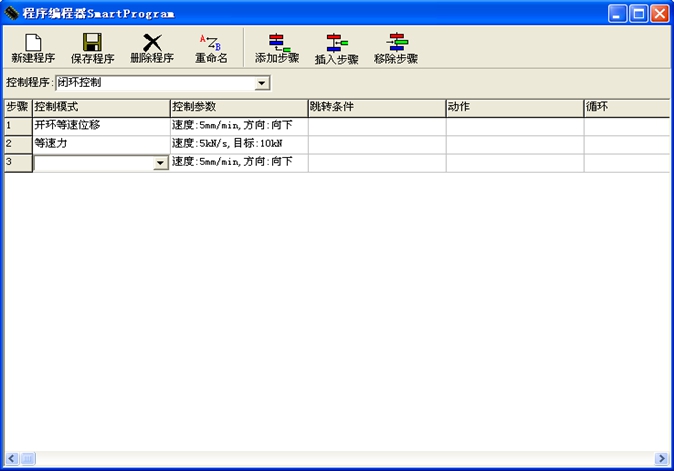The height and width of the screenshot is (471, 674).
Task: Click the 移除步骤 remove step icon
Action: pos(396,42)
